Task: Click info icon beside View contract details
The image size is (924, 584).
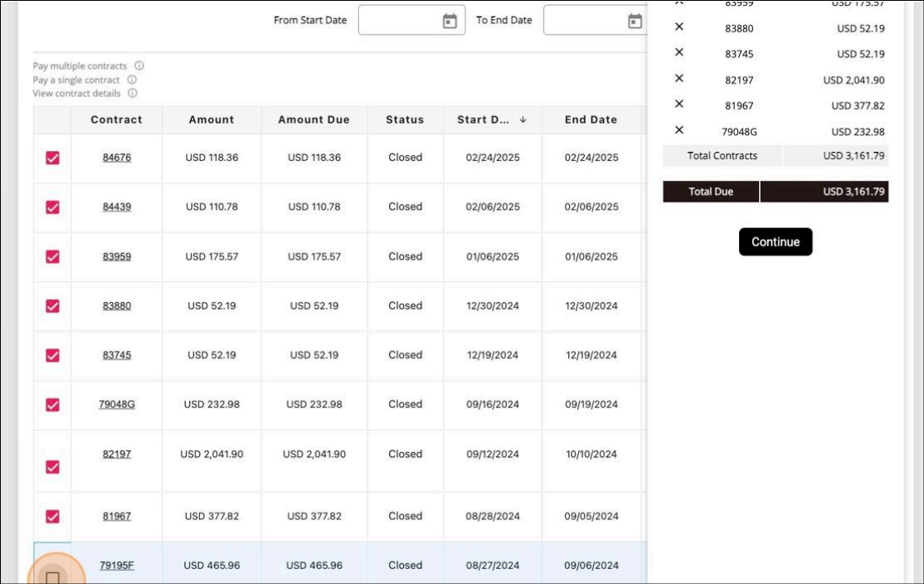Action: point(133,94)
